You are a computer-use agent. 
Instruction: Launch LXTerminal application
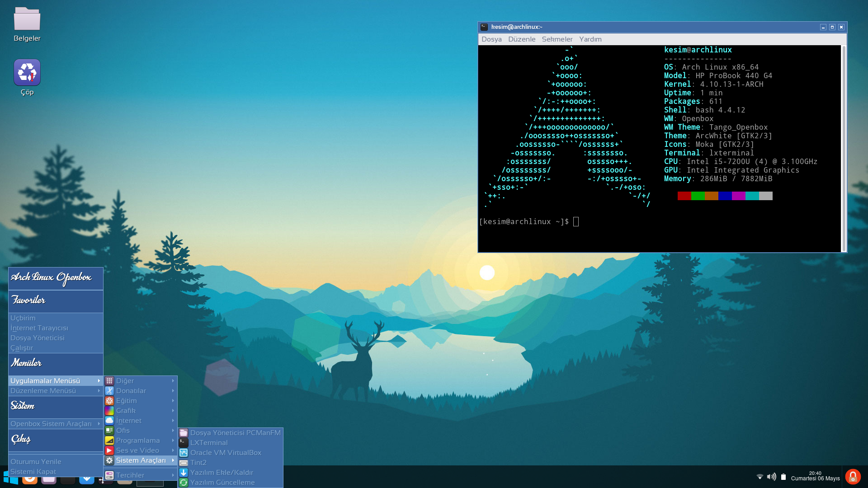point(209,442)
